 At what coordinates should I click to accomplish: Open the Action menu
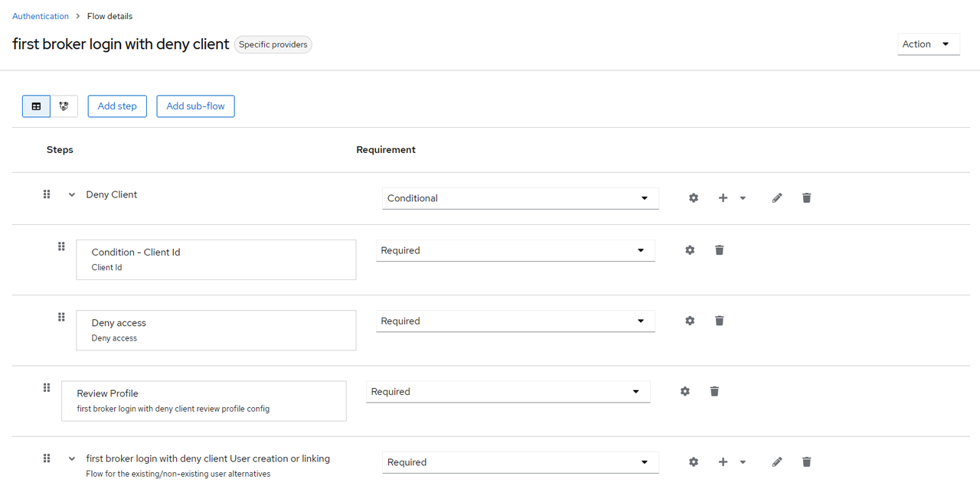(x=928, y=44)
